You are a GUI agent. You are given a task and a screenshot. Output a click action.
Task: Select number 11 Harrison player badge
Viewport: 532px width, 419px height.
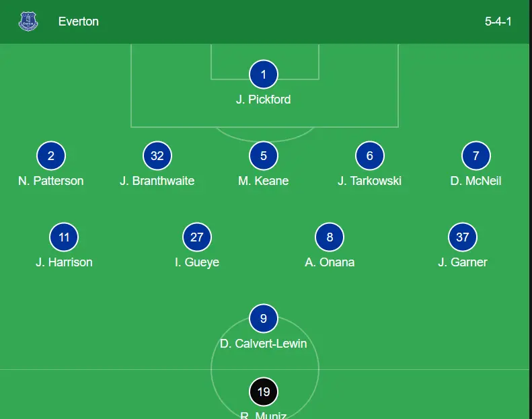(64, 237)
